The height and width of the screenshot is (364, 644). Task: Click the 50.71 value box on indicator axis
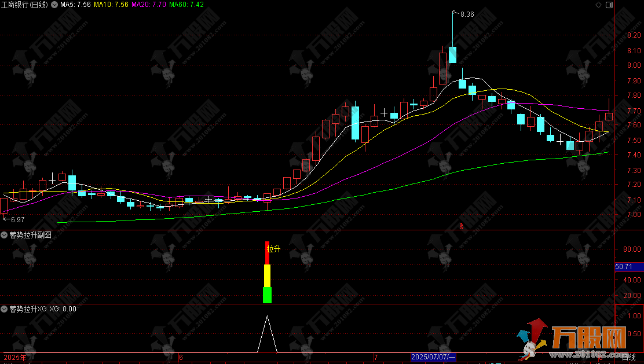[629, 267]
